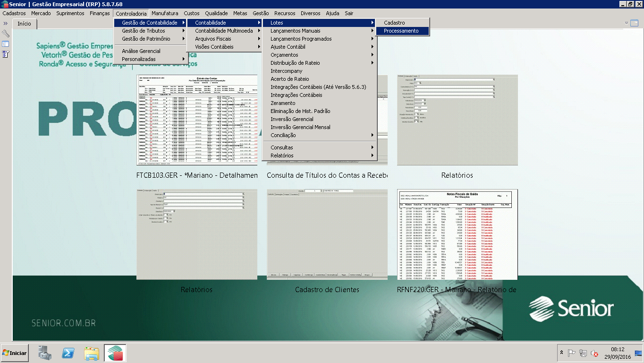Choose Acerto de Rateio entry

click(x=319, y=79)
